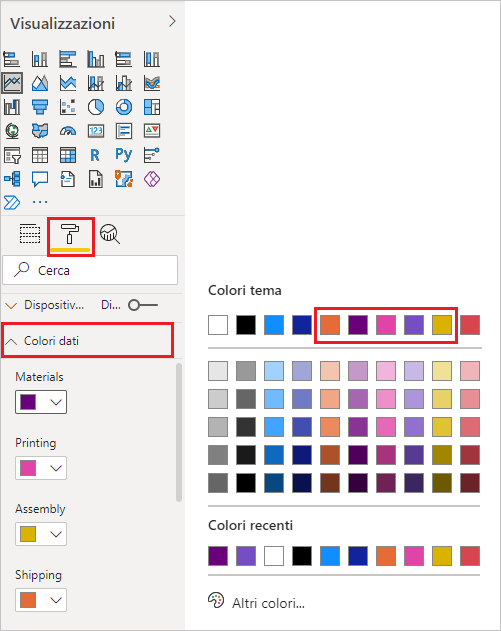The width and height of the screenshot is (501, 631).
Task: Switch to the Fields tab icon
Action: click(x=30, y=234)
